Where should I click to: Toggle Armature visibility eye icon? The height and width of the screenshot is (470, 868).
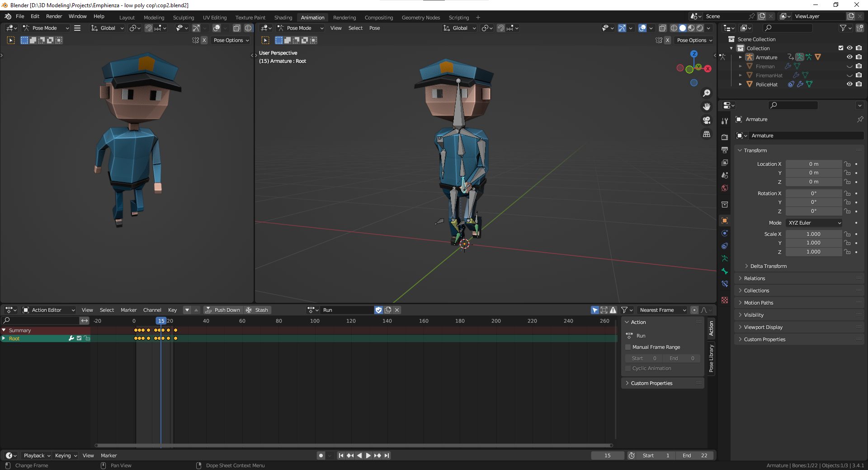(x=849, y=57)
